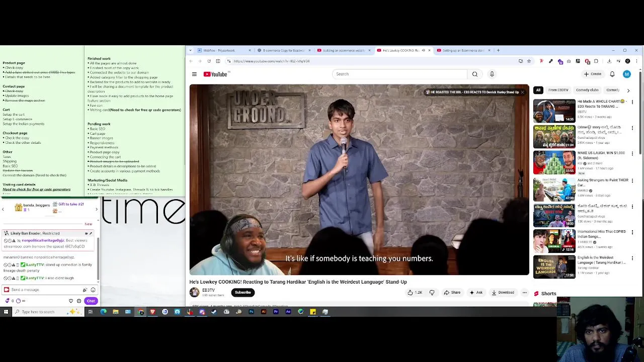Select the 'From EB3TV' filter chip
Image resolution: width=644 pixels, height=362 pixels.
coord(558,90)
